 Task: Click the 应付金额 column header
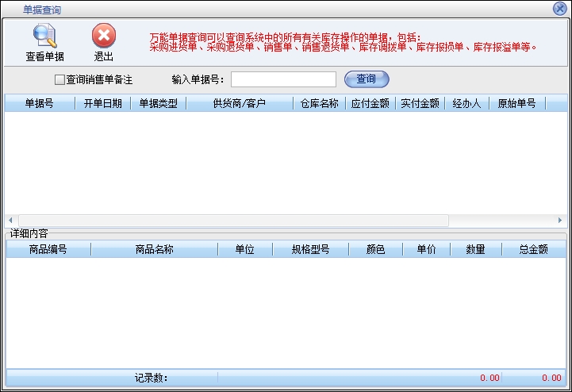click(x=370, y=103)
